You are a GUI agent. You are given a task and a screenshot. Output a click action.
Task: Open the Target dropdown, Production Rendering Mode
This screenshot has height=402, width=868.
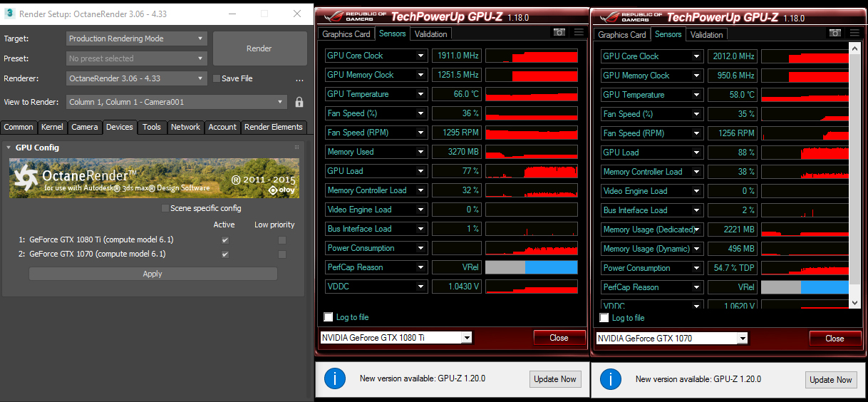click(x=137, y=38)
